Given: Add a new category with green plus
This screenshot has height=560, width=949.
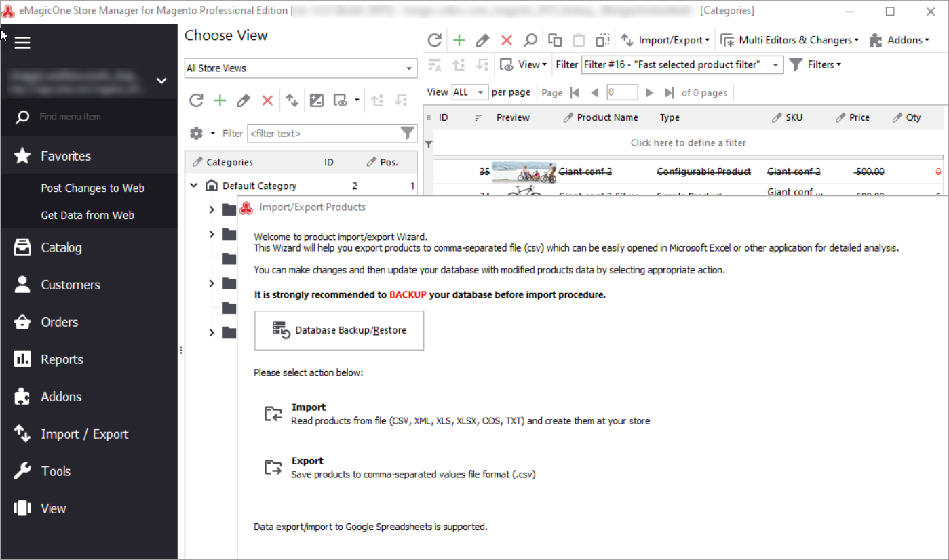Looking at the screenshot, I should tap(220, 100).
